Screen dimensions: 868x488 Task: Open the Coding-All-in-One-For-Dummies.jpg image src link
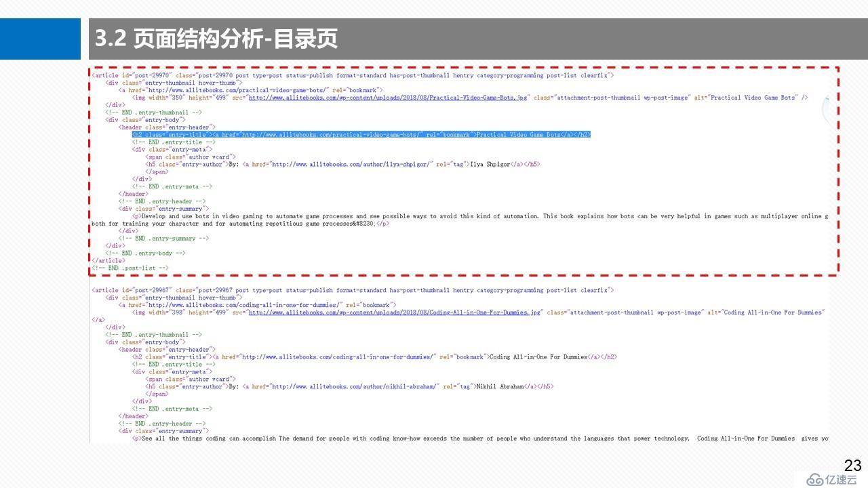click(x=395, y=312)
